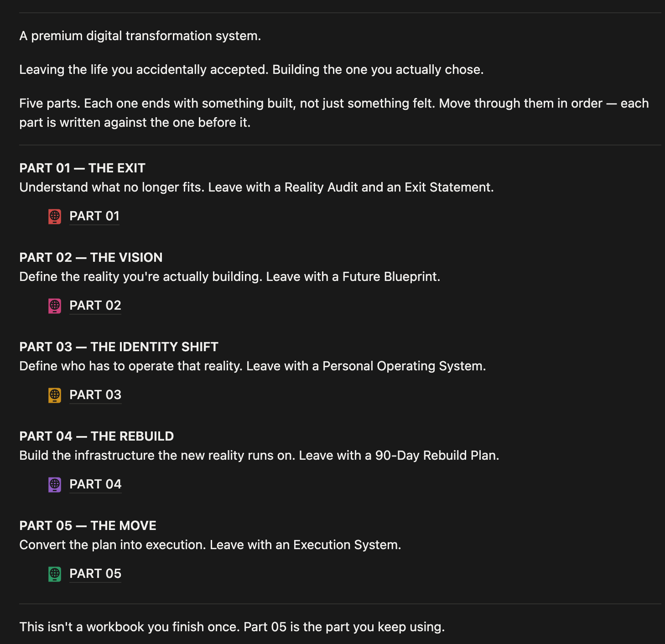Open the PART 03 page link
Screen dimensions: 665x644
[x=95, y=395]
